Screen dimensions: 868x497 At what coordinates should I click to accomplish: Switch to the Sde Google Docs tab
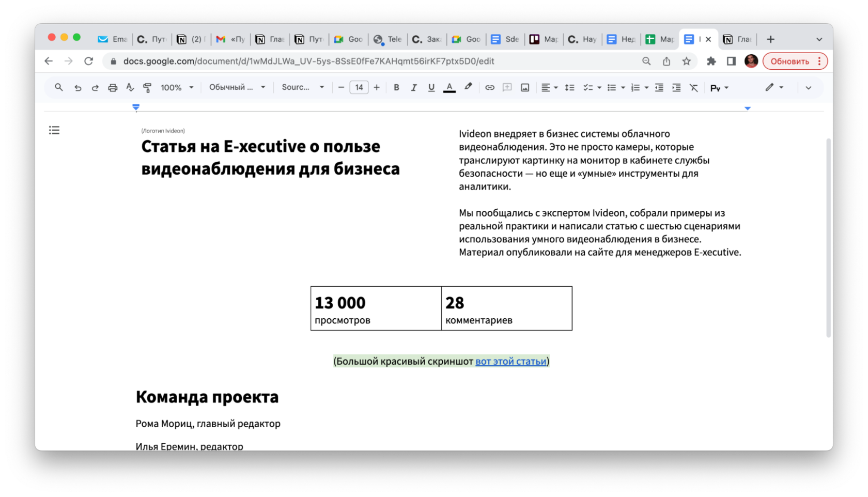tap(505, 39)
